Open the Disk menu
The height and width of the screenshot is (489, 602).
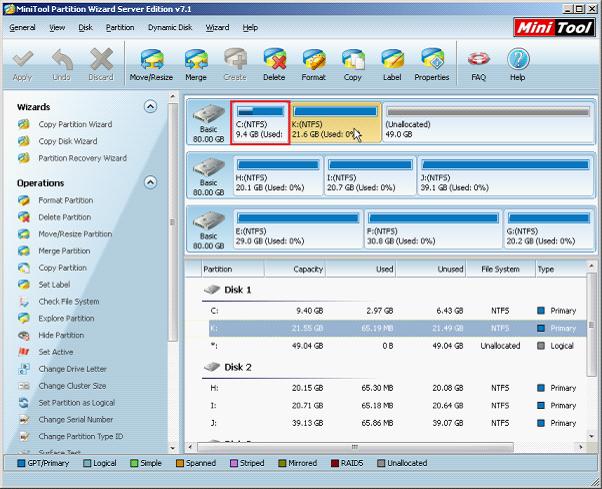(x=85, y=28)
